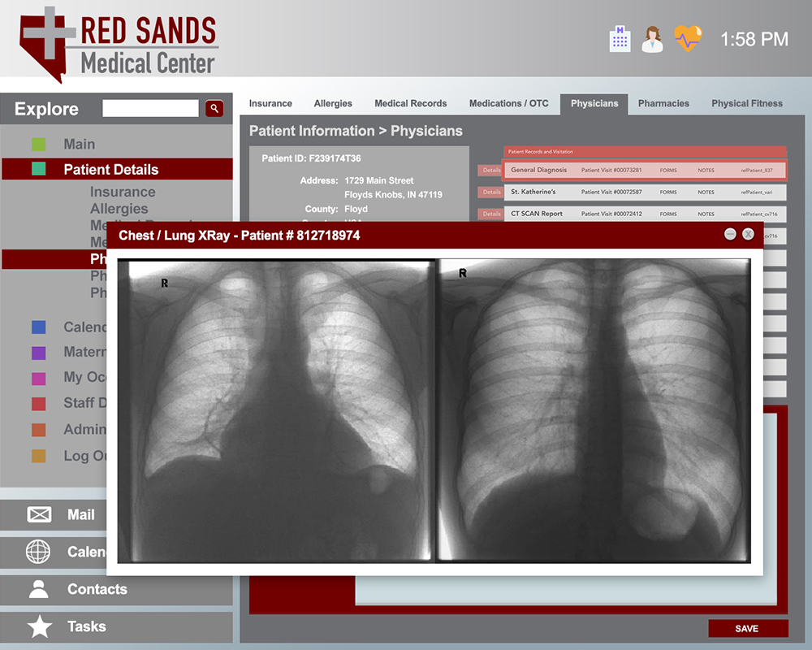Close the Chest / Lung XRay window

tap(748, 234)
